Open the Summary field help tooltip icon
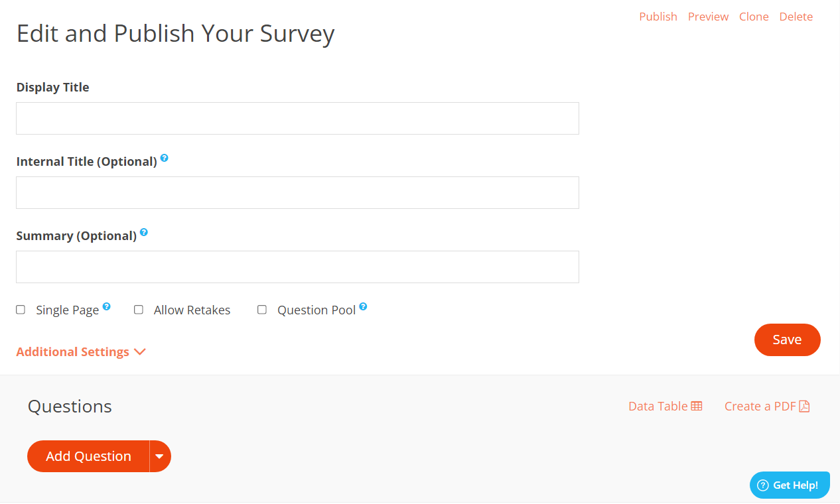 point(144,232)
